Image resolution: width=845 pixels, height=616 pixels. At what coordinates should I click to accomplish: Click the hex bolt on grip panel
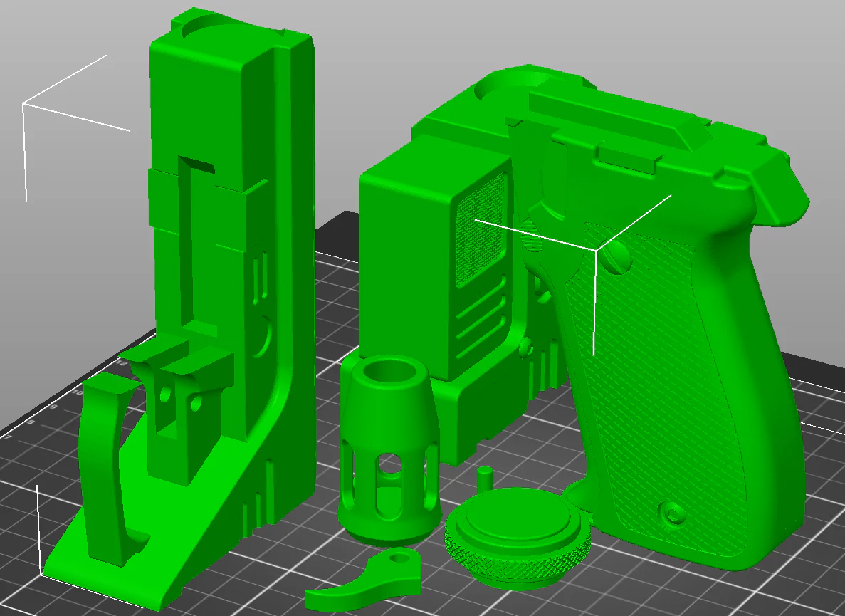[x=672, y=513]
